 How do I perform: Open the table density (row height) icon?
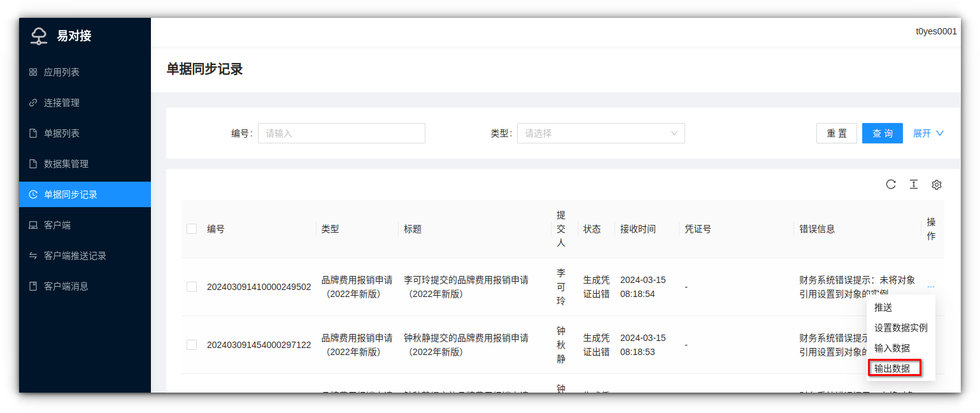tap(914, 185)
